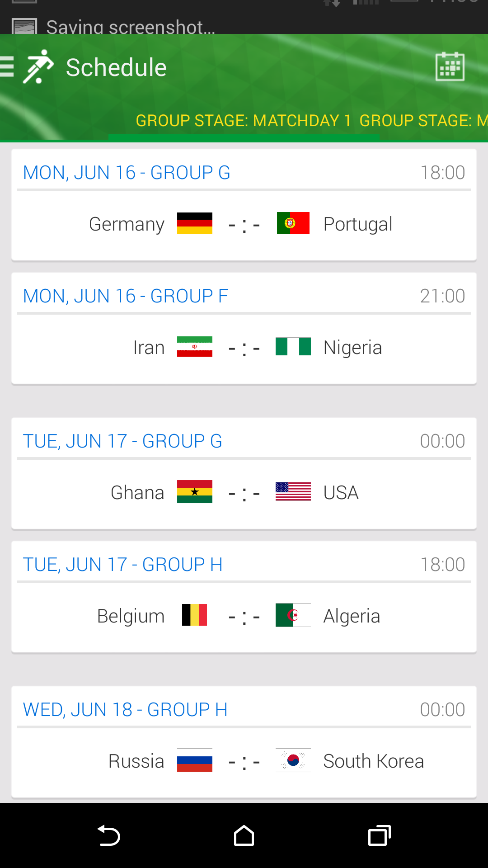Tap the Germany flag icon
The height and width of the screenshot is (868, 488).
click(x=195, y=223)
